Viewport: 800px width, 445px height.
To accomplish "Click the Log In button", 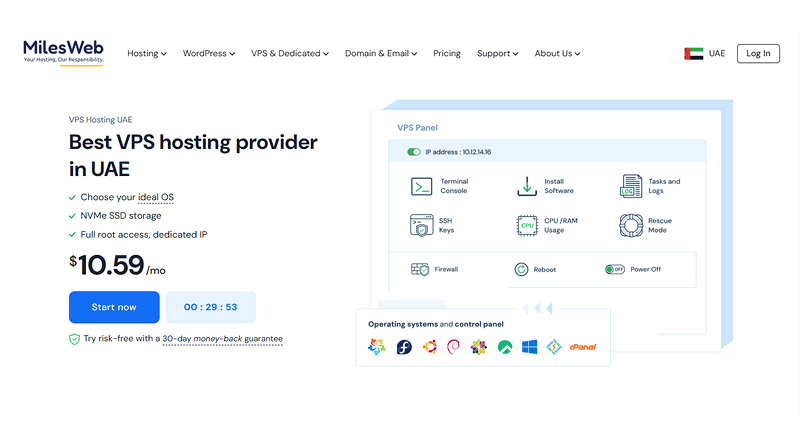I will (758, 54).
